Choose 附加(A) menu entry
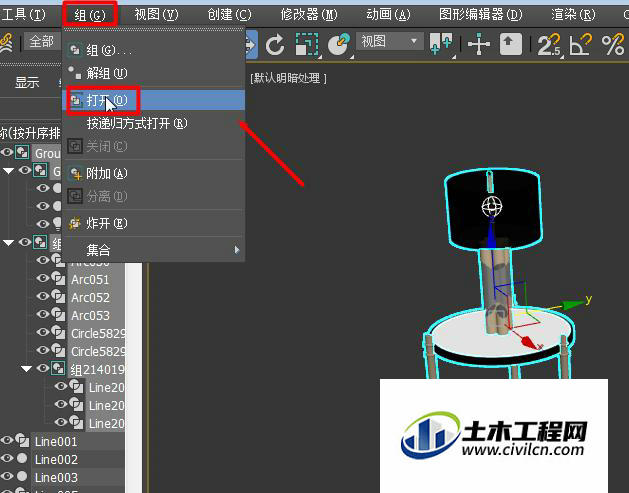 point(154,174)
